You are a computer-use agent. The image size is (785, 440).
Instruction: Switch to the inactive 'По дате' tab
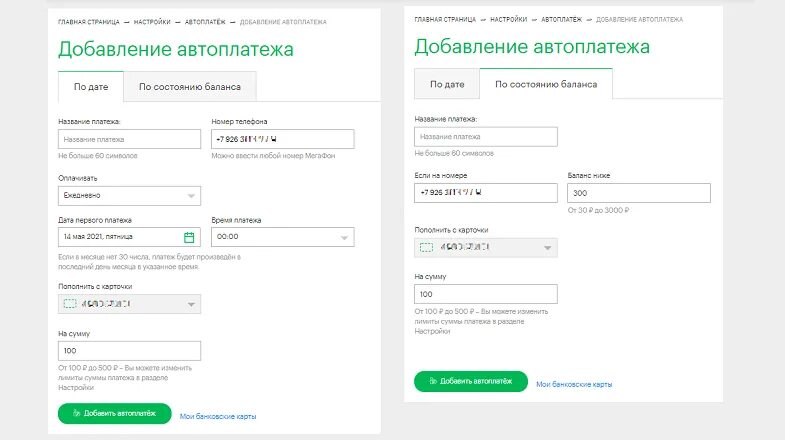pos(447,84)
